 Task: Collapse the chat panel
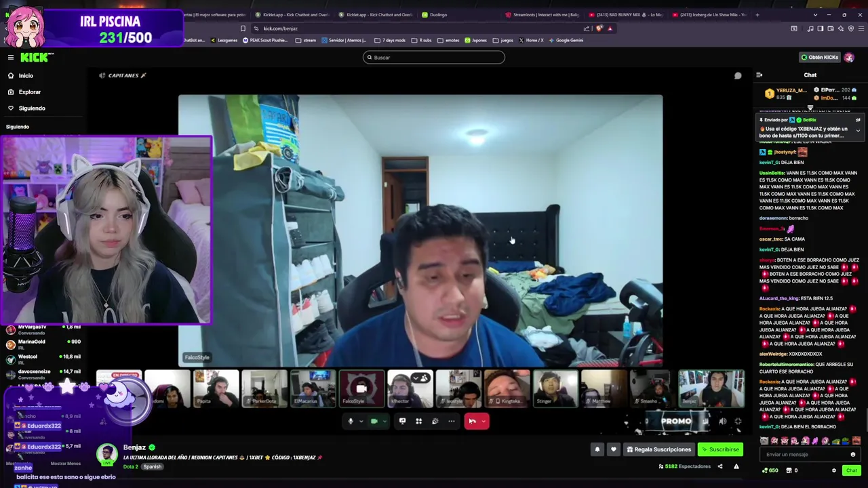[759, 75]
